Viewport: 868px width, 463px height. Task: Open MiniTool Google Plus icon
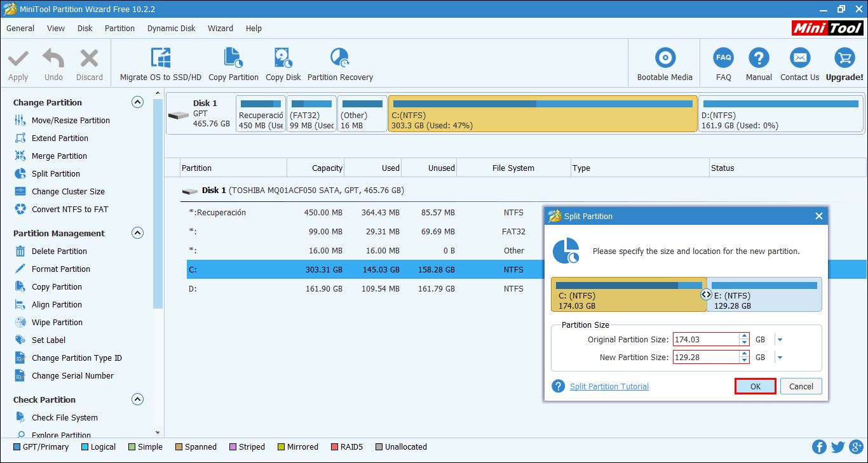coord(855,447)
